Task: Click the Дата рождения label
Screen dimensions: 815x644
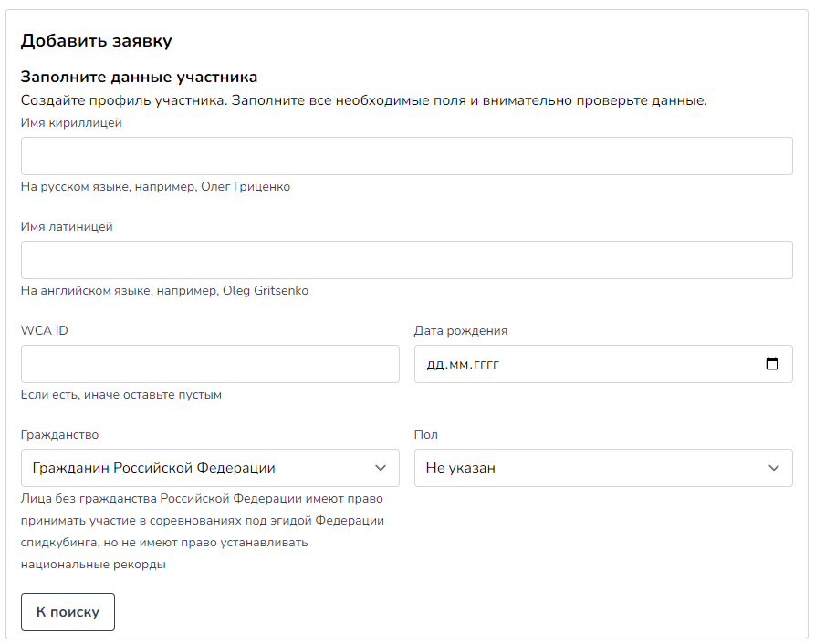Action: [x=461, y=331]
